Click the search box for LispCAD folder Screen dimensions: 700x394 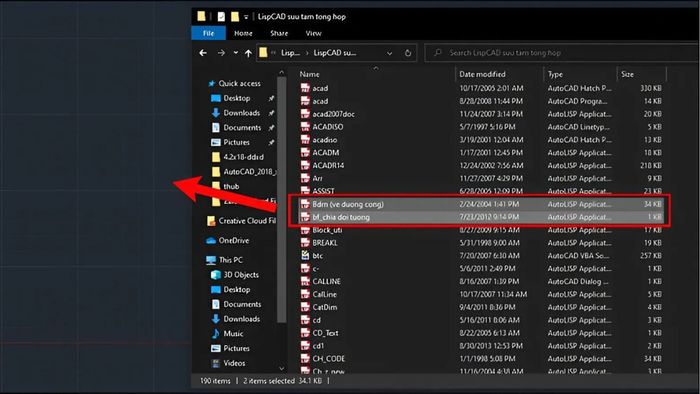[x=562, y=53]
